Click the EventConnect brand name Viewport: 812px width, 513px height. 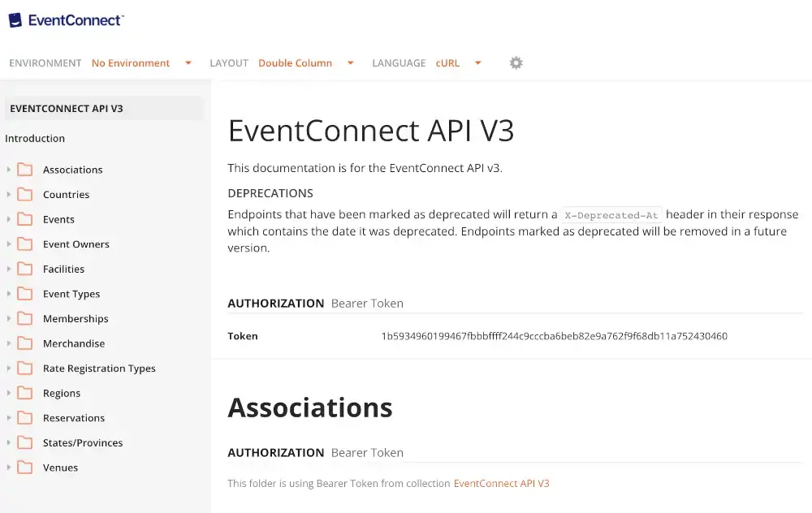tap(76, 20)
